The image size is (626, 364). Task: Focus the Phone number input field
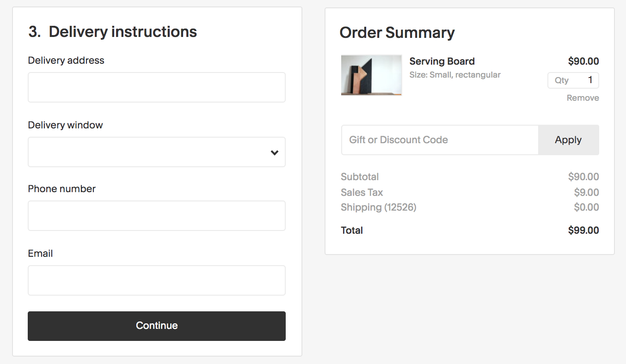[x=156, y=216]
